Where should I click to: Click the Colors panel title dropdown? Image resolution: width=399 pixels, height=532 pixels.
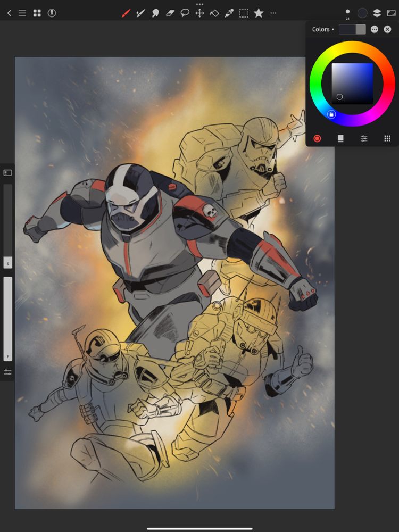(x=323, y=29)
